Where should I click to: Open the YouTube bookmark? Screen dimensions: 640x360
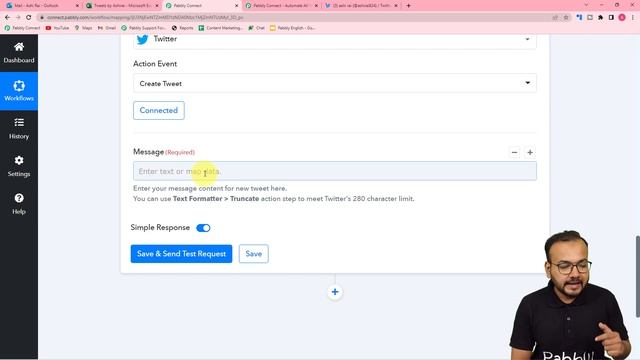tap(57, 28)
